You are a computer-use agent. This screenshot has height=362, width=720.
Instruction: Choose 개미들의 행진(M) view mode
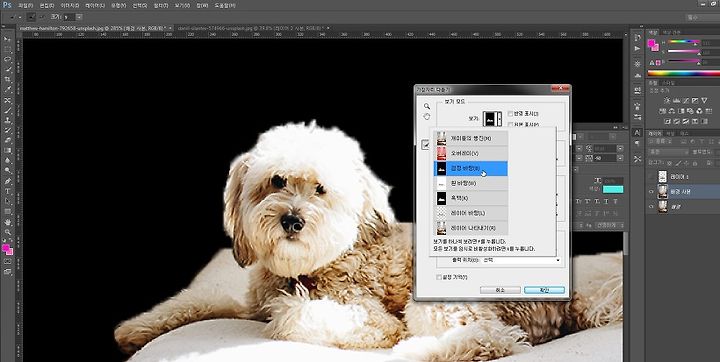471,138
